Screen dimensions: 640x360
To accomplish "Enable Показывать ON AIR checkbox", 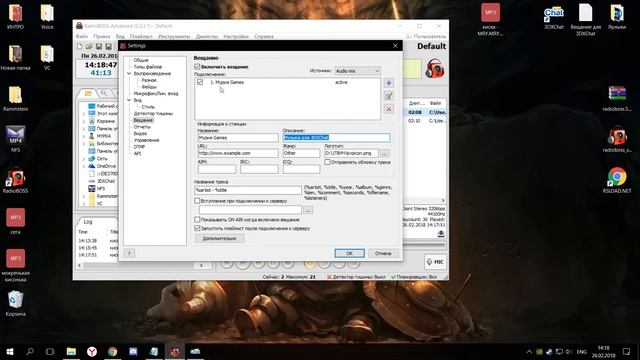I will tap(198, 220).
